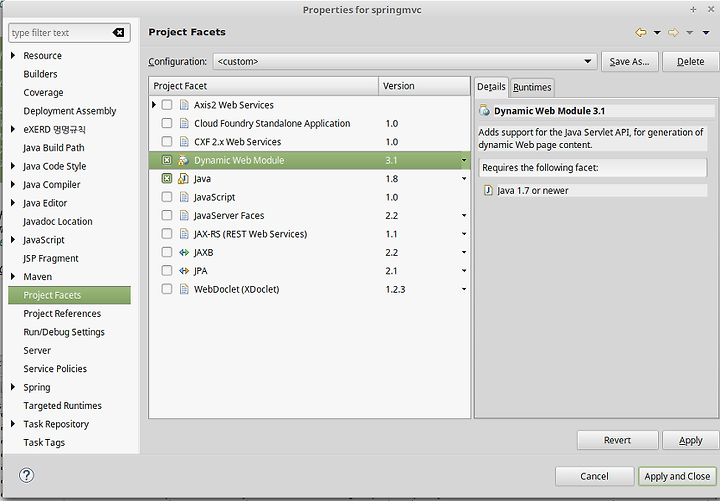
Task: Open Project References page
Action: pos(62,313)
